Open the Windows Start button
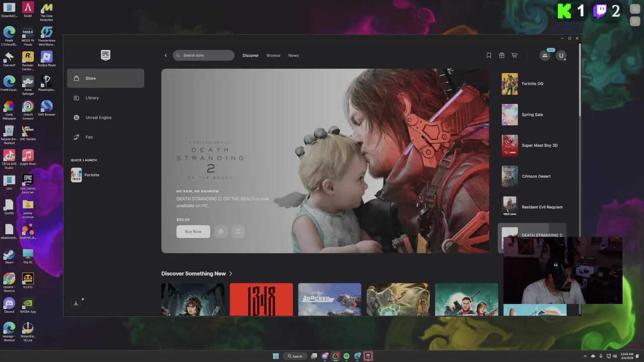644x362 pixels. (276, 356)
